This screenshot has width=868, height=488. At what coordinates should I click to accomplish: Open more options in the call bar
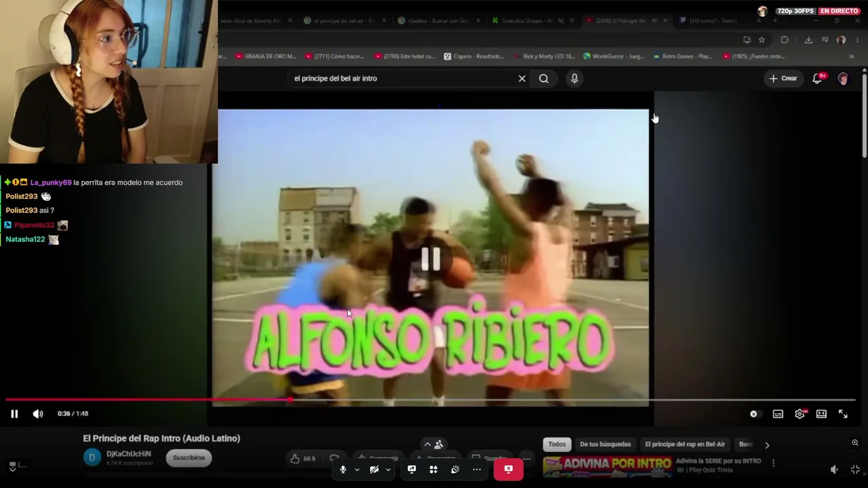click(477, 469)
